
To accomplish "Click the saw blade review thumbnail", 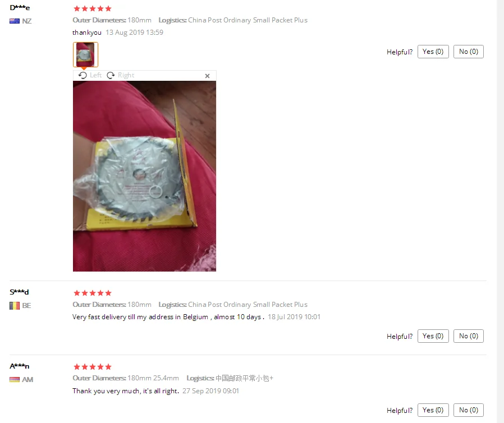I will click(85, 54).
